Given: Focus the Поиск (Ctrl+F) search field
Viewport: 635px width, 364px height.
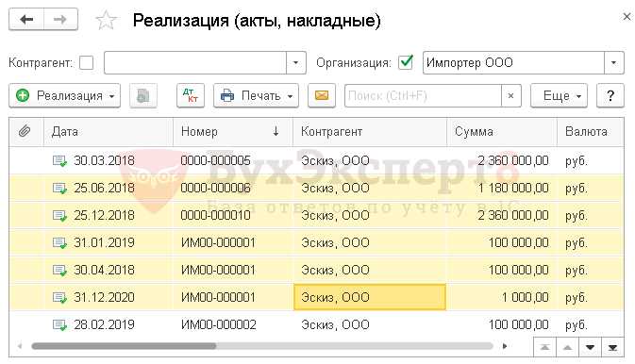Looking at the screenshot, I should tap(423, 96).
